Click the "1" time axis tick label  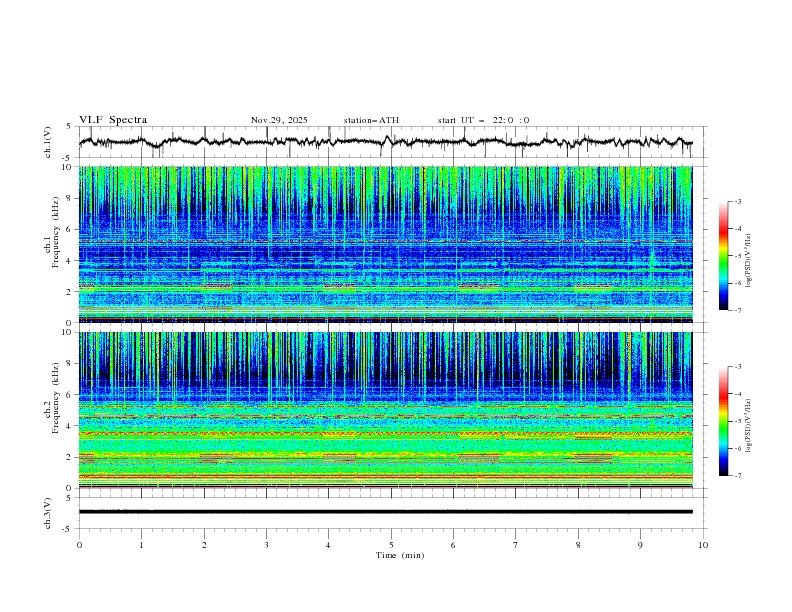(141, 545)
